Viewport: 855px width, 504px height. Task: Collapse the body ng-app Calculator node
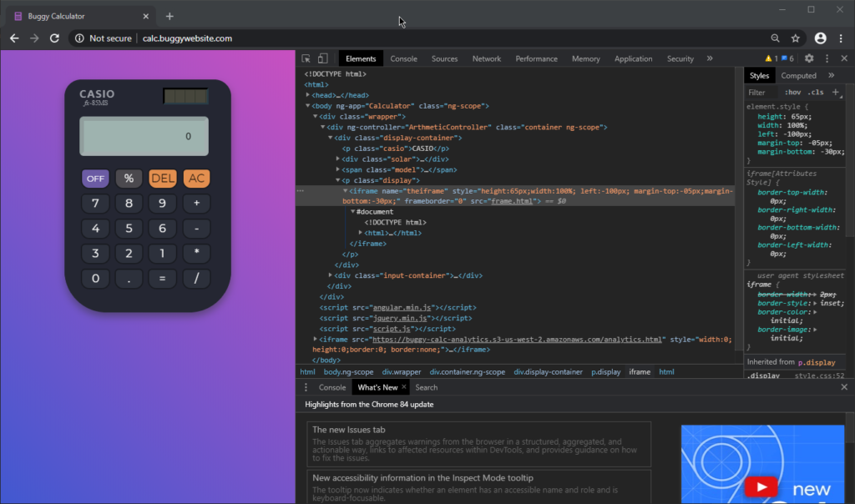[307, 106]
